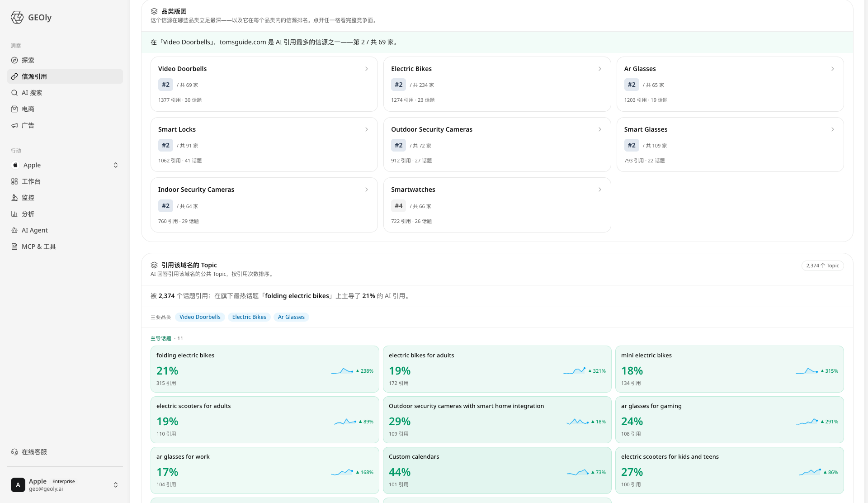Click the Electric Bikes category tag

pyautogui.click(x=249, y=317)
